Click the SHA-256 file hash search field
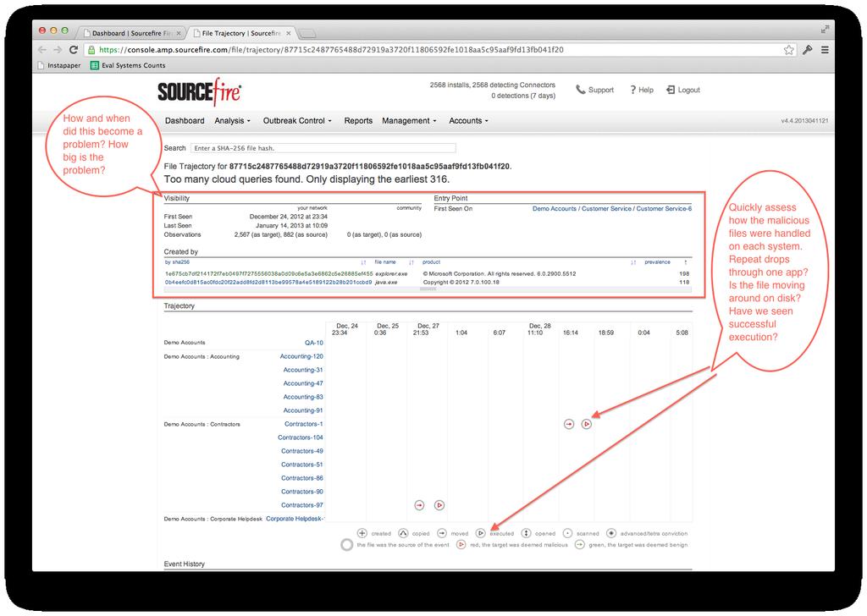 323,148
